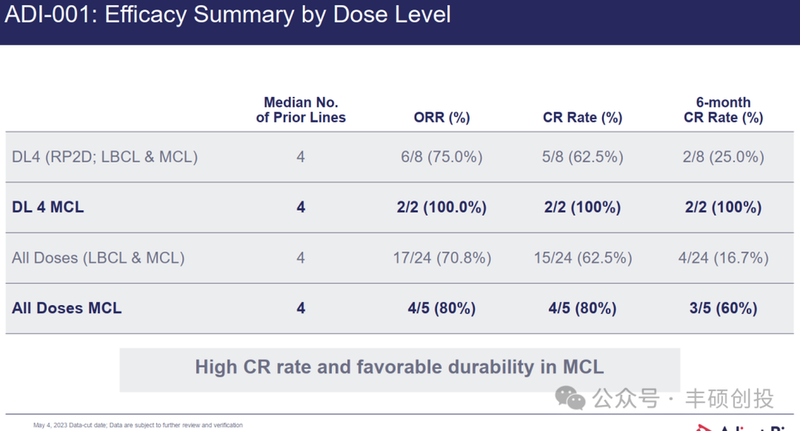Click the 'High CR rate and favorable durability' banner
800x431 pixels.
[399, 367]
